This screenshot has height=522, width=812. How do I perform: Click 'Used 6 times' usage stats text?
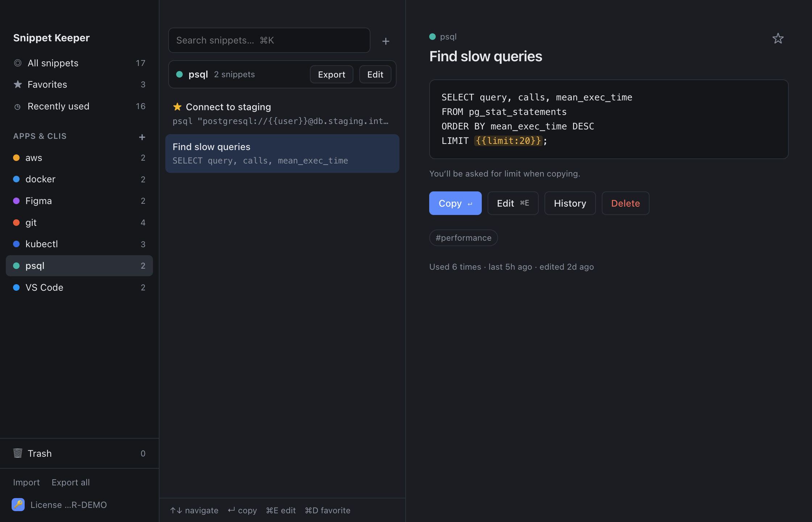(511, 267)
